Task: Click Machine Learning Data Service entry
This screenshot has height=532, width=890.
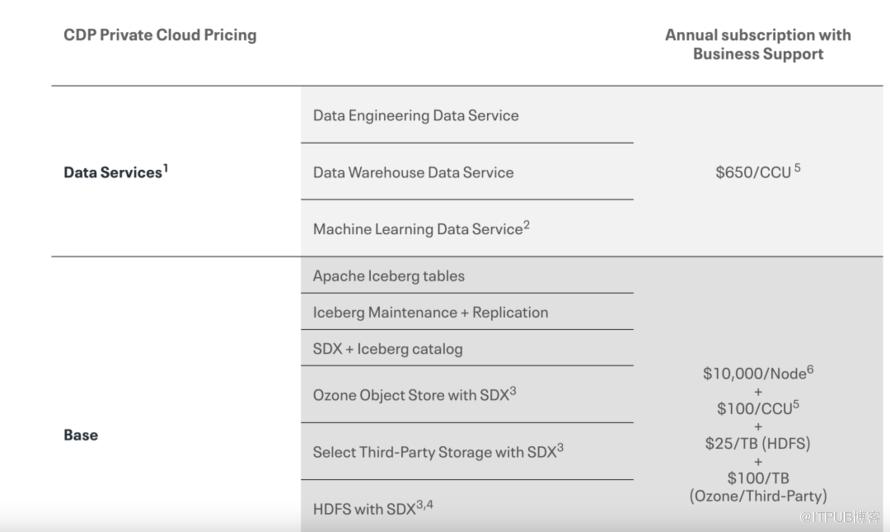Action: click(x=418, y=229)
